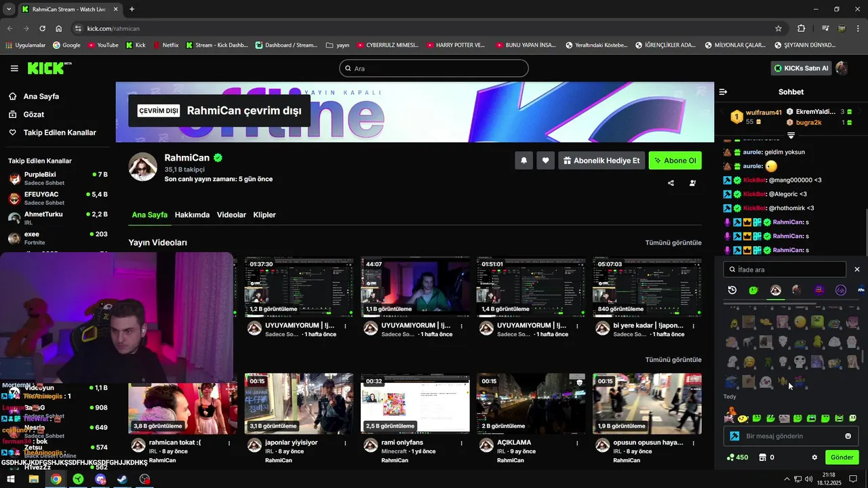868x488 pixels.
Task: Select the green Kick emote tab
Action: pos(753,290)
